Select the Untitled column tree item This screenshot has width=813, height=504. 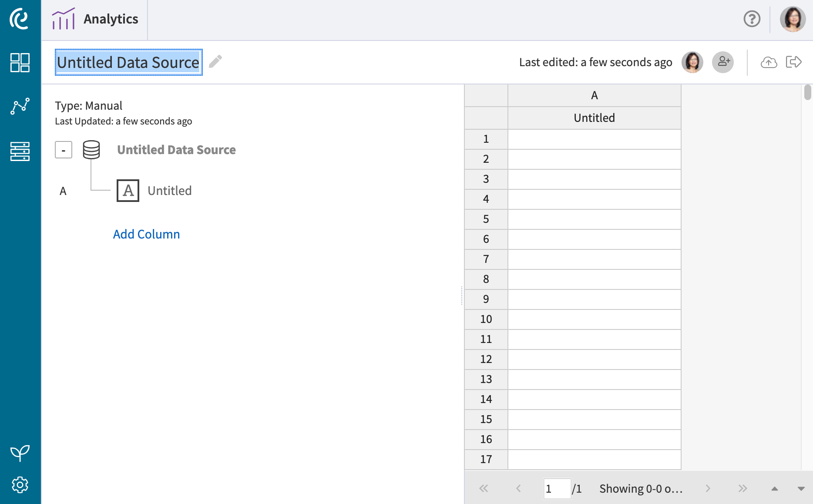[169, 190]
